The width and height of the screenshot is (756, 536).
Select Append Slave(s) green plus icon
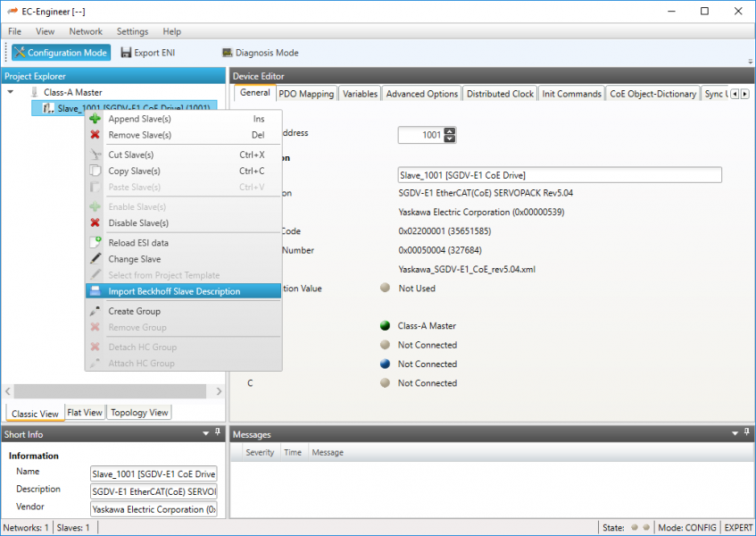pyautogui.click(x=95, y=119)
